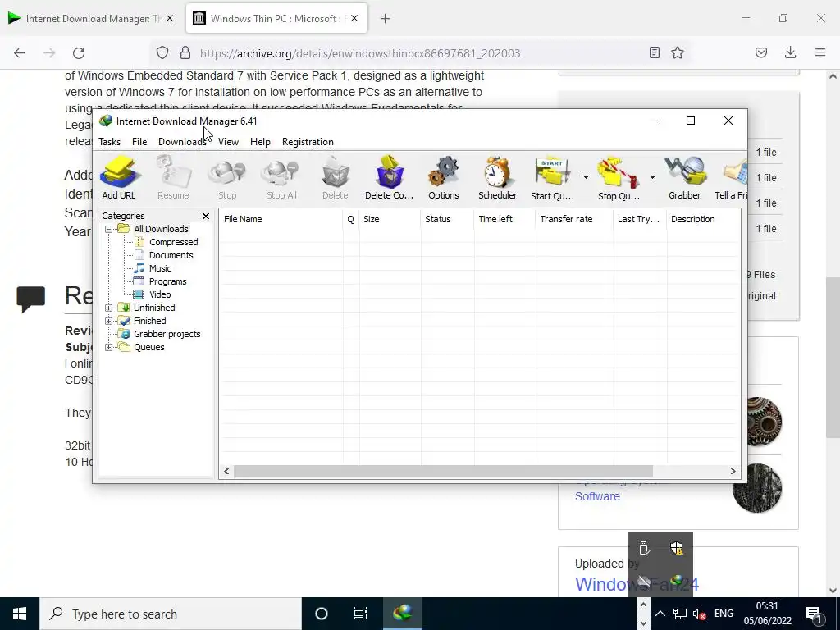Image resolution: width=840 pixels, height=630 pixels.
Task: Sort by Time left column header
Action: 504,219
